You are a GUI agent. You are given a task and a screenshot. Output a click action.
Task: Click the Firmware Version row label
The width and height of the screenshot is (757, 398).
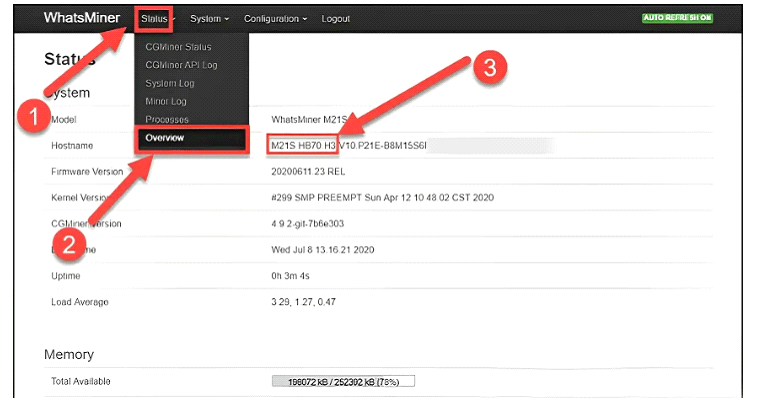[x=87, y=171]
